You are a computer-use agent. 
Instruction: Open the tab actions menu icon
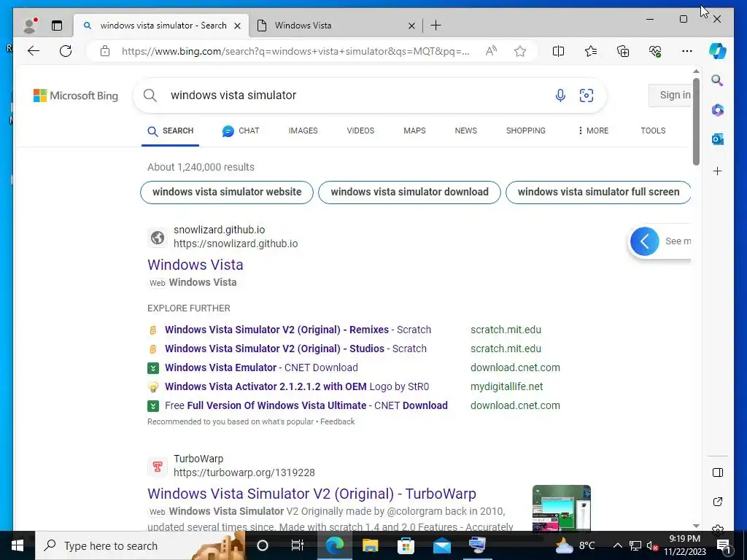(x=57, y=26)
